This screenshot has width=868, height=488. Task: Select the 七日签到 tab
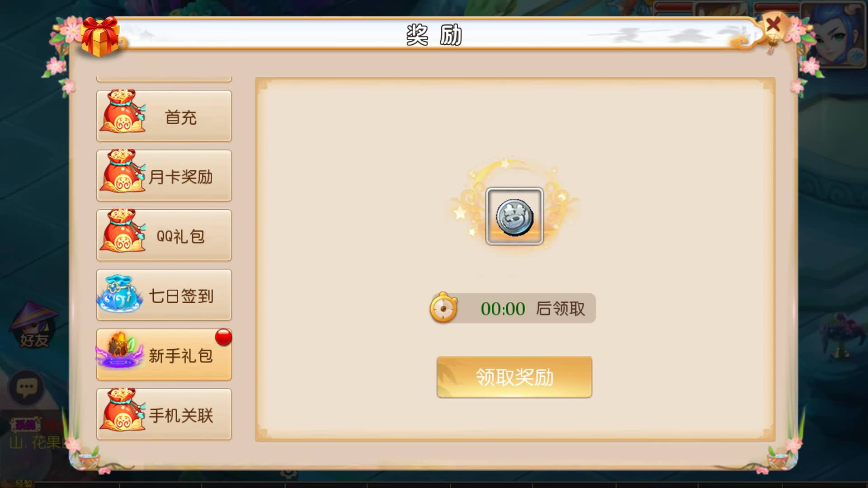[164, 295]
